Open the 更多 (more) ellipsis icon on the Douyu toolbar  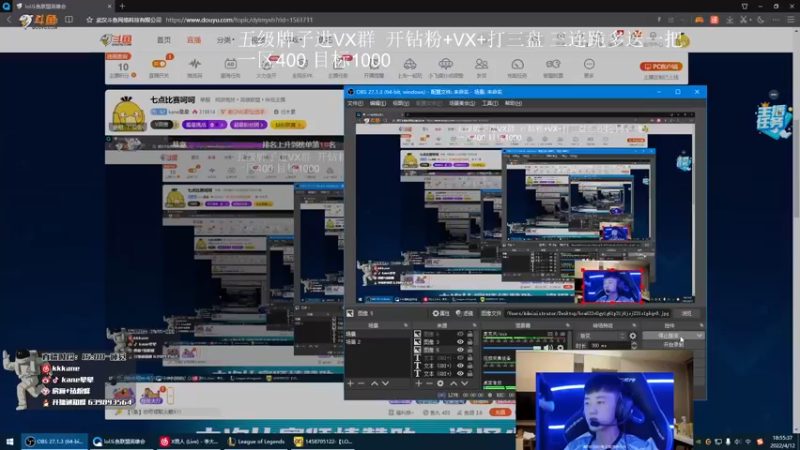[589, 64]
